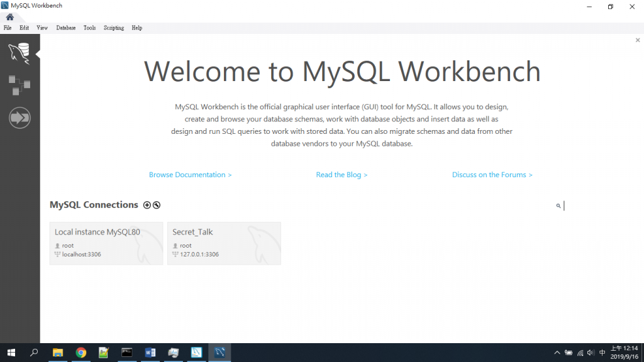Viewport: 644px width, 362px height.
Task: Open the Migration wizard sidebar icon
Action: pos(19,118)
